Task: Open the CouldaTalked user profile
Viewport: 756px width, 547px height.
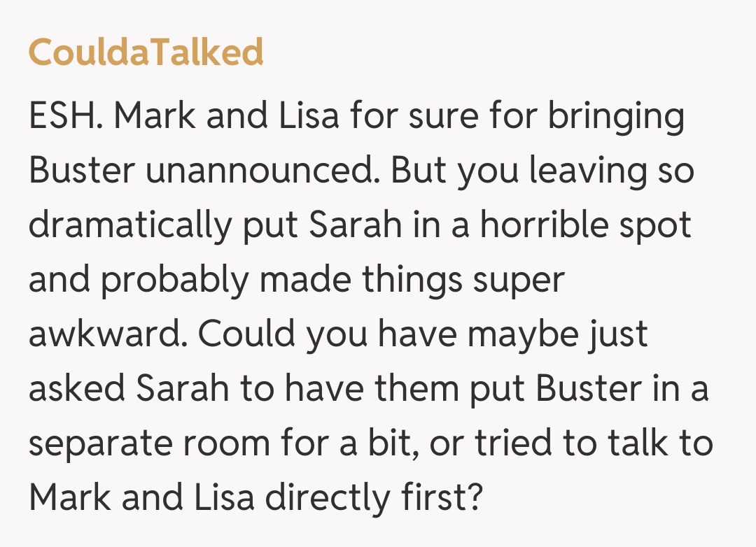Action: point(146,52)
